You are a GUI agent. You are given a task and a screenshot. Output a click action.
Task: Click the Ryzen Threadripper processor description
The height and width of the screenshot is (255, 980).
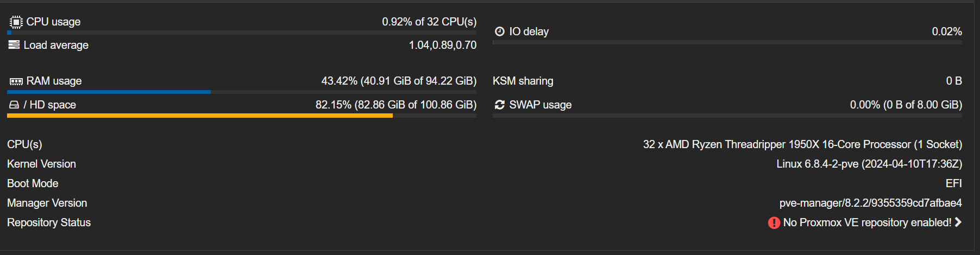tap(802, 144)
